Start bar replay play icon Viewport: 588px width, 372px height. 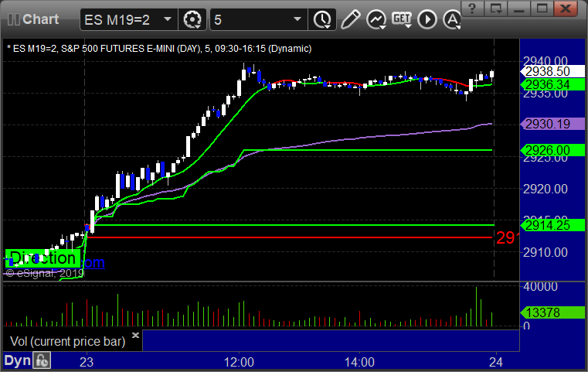point(427,19)
